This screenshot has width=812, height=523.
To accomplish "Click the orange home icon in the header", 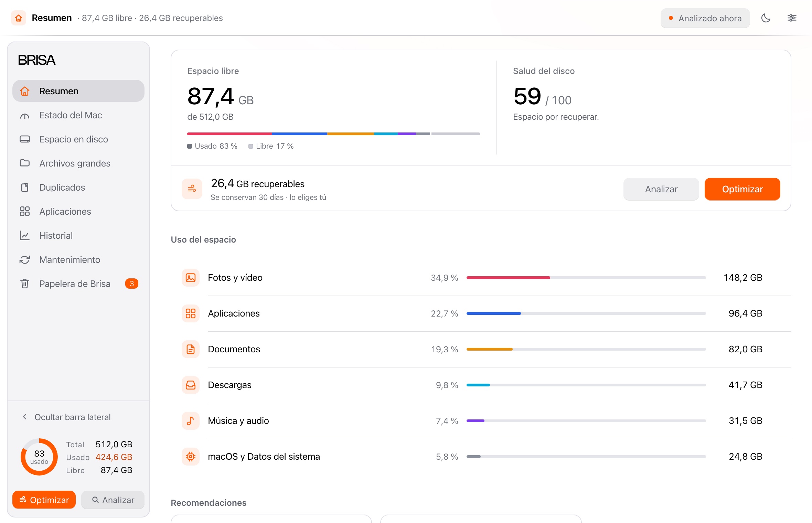I will [19, 18].
